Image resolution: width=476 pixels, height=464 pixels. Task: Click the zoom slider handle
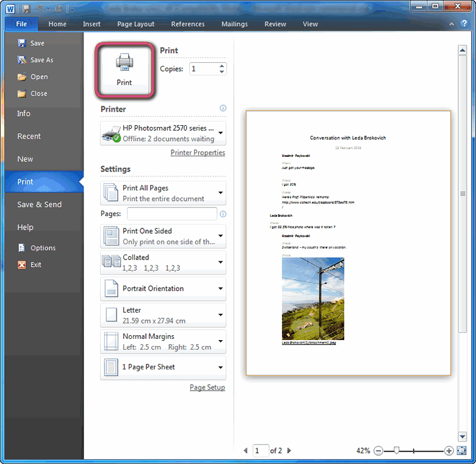(396, 451)
